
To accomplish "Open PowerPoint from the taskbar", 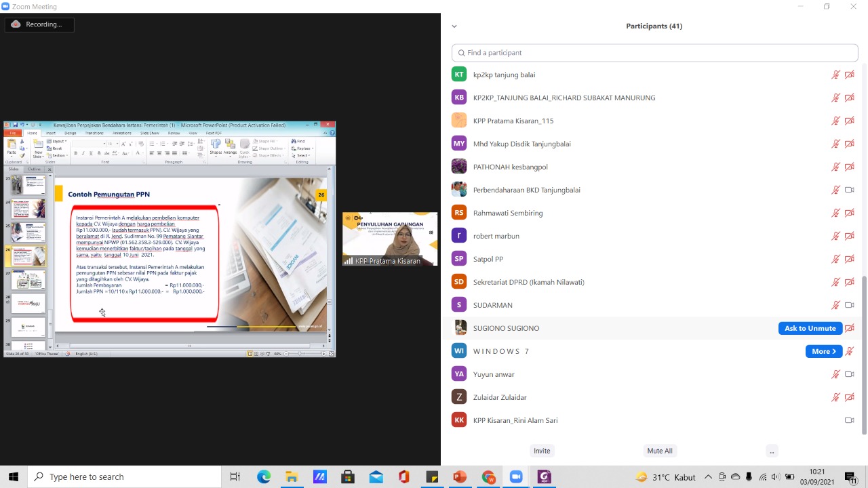I will coord(460,476).
